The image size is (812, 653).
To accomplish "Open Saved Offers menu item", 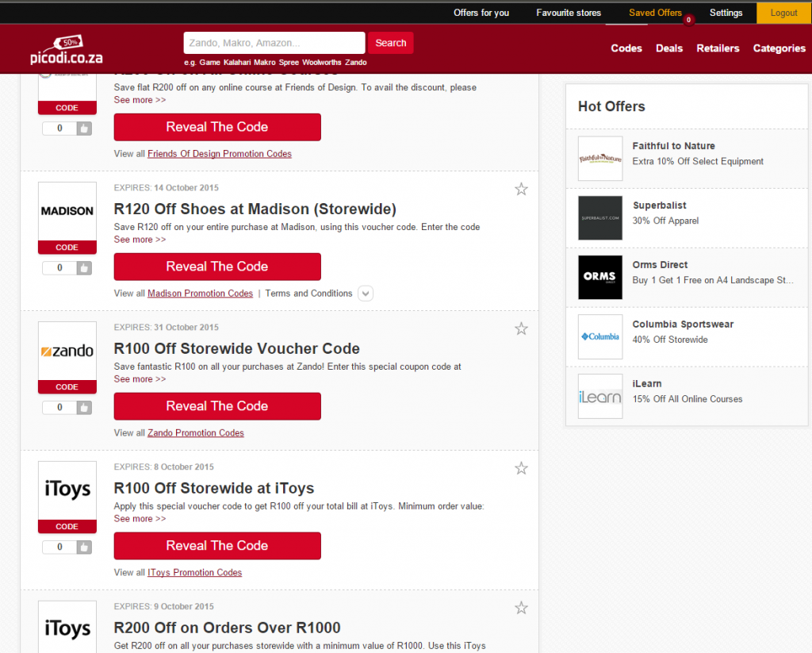I will (x=655, y=13).
